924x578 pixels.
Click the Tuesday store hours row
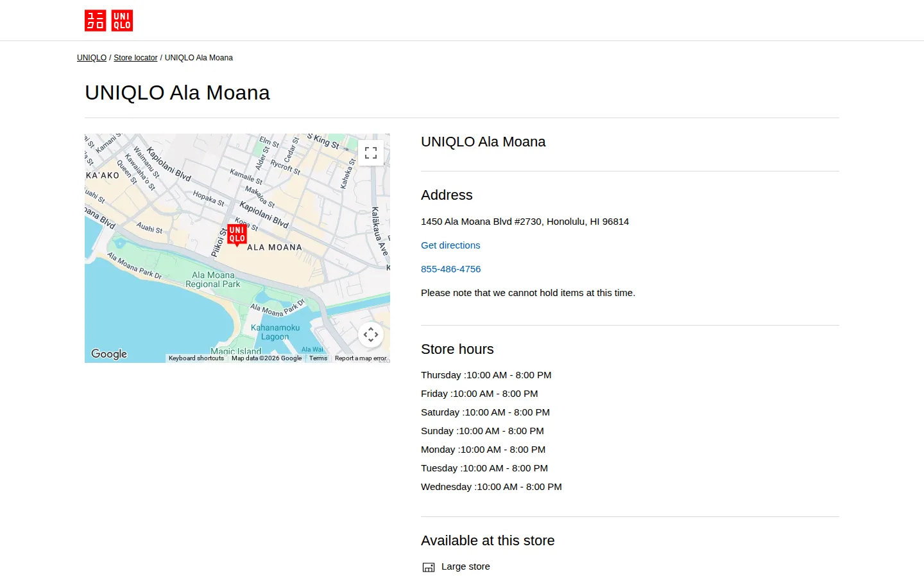tap(484, 468)
